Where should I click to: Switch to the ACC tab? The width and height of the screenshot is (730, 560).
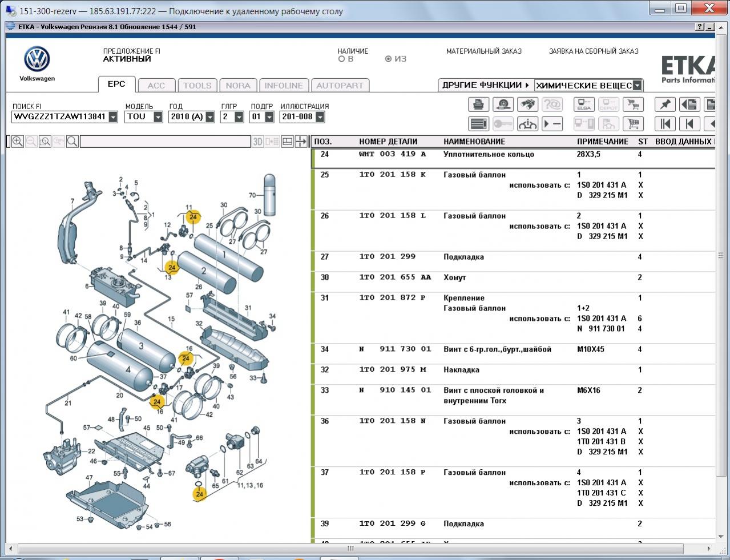[156, 86]
